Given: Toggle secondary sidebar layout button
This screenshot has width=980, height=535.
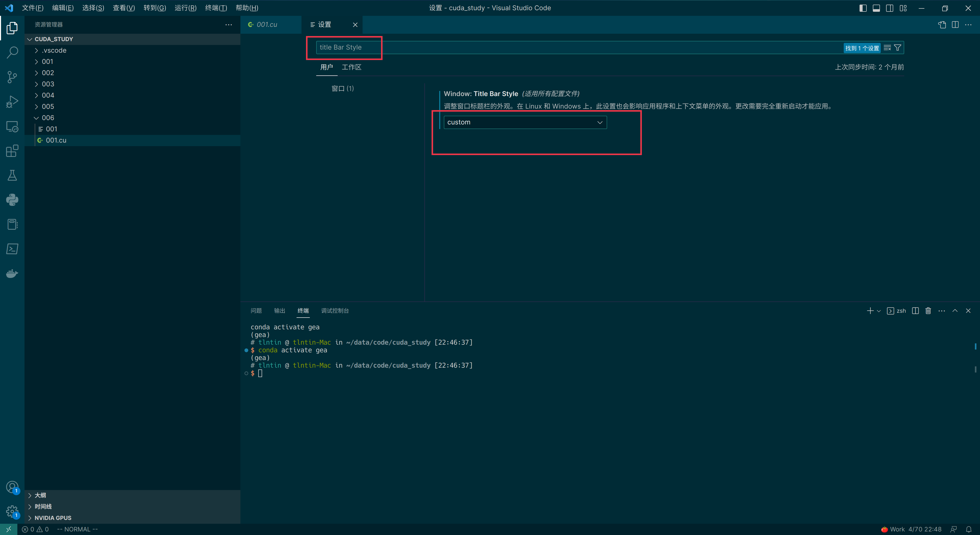Looking at the screenshot, I should point(889,8).
